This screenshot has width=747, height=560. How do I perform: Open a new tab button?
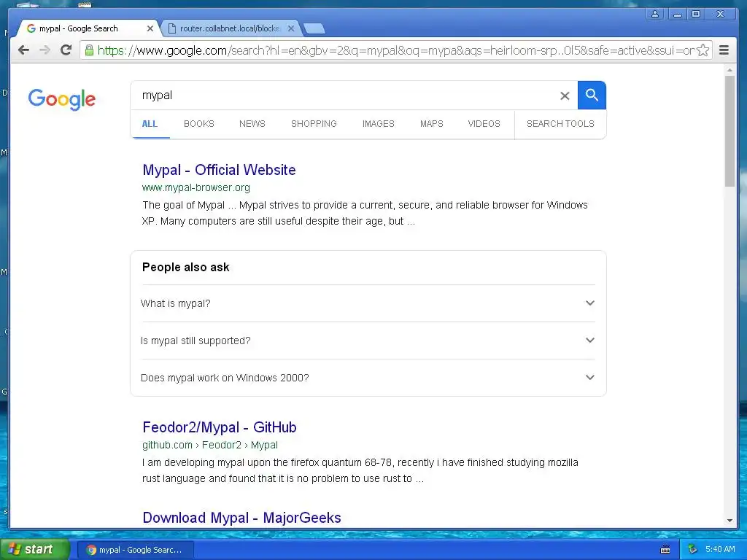tap(314, 29)
